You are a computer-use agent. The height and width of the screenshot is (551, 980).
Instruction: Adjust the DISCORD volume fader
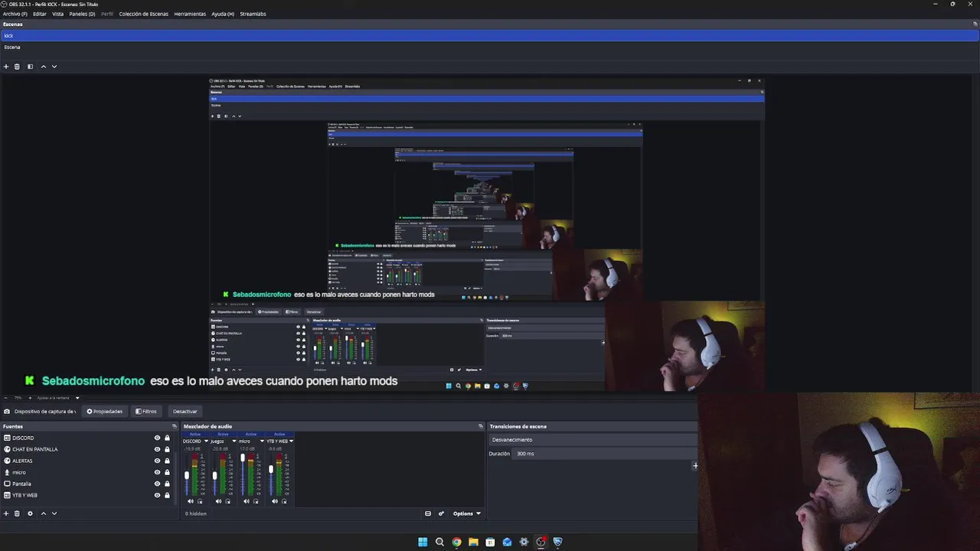click(187, 475)
